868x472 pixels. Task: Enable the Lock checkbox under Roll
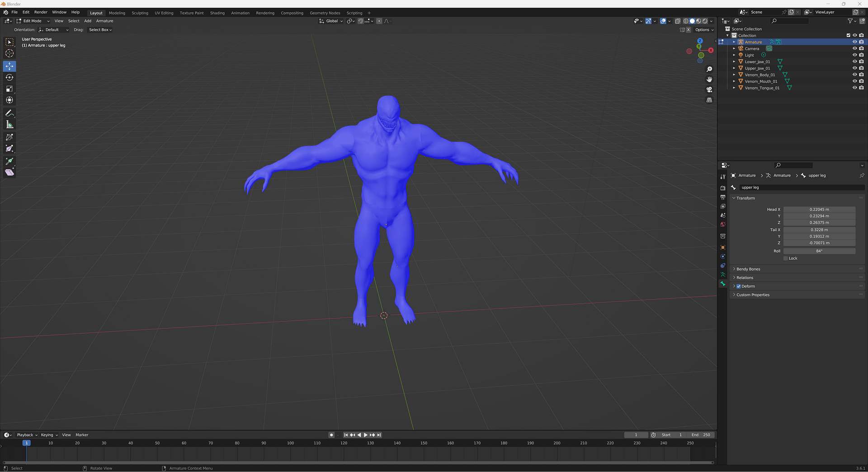786,258
